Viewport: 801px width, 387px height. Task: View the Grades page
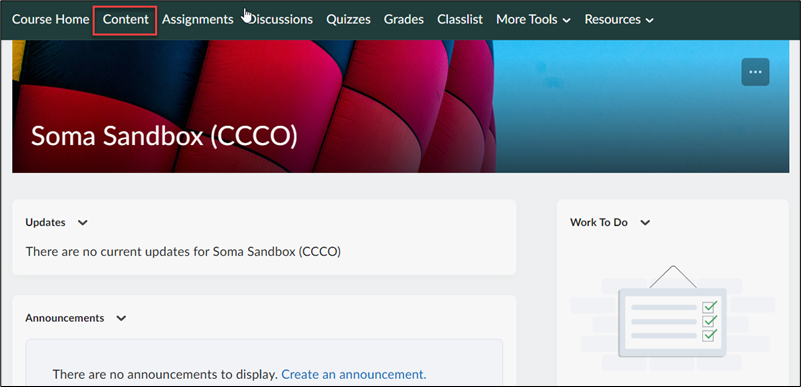point(404,19)
